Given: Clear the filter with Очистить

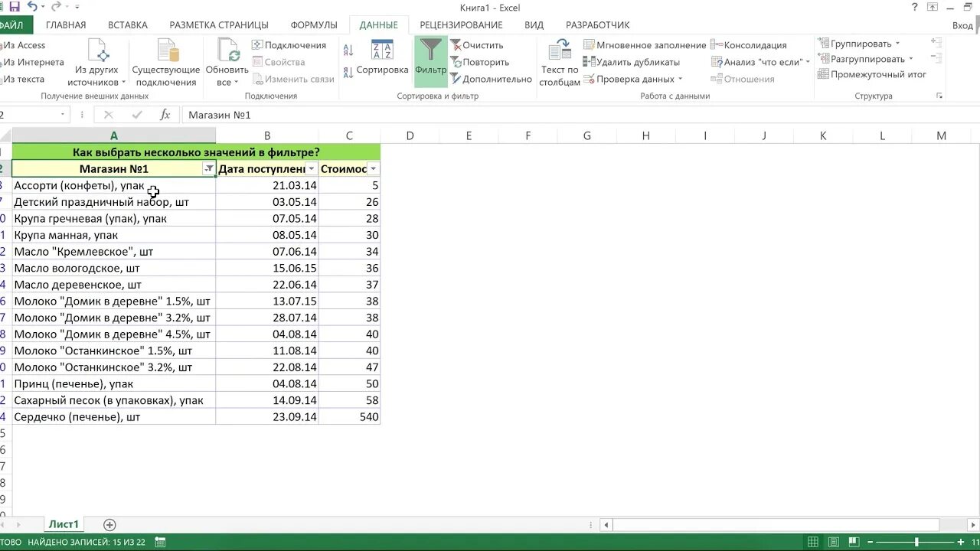Looking at the screenshot, I should tap(477, 45).
